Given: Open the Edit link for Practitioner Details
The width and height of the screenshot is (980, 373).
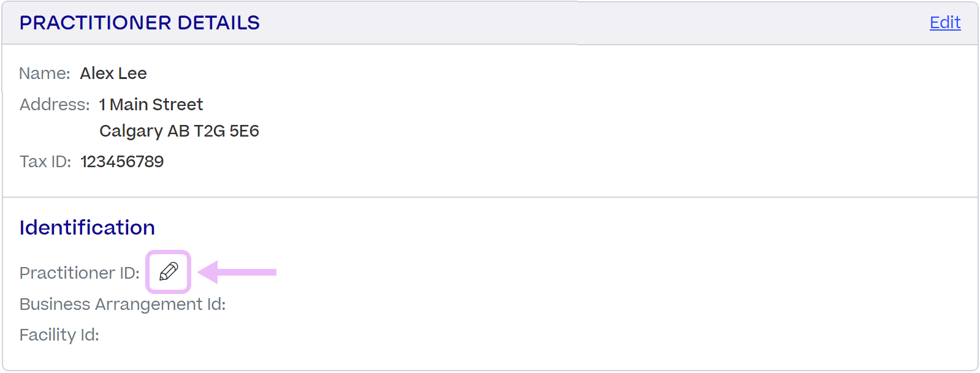Looking at the screenshot, I should [x=945, y=23].
